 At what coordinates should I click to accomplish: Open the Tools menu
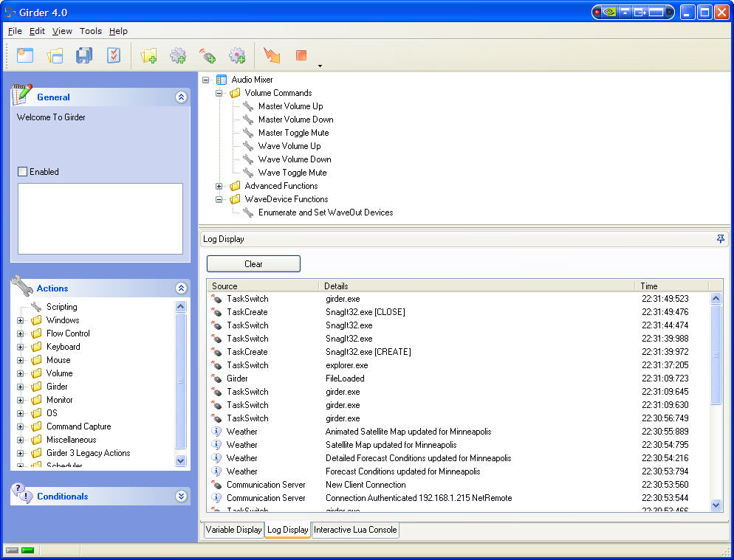(x=90, y=31)
